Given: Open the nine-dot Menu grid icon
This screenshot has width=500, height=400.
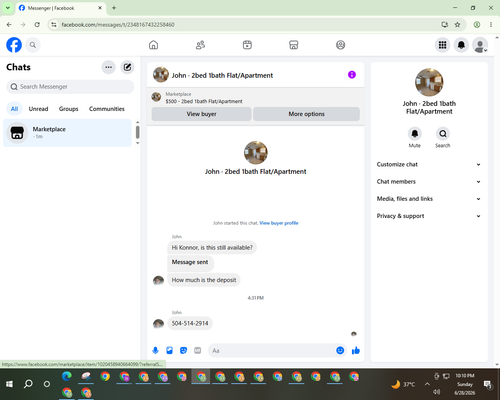Looking at the screenshot, I should tap(442, 45).
